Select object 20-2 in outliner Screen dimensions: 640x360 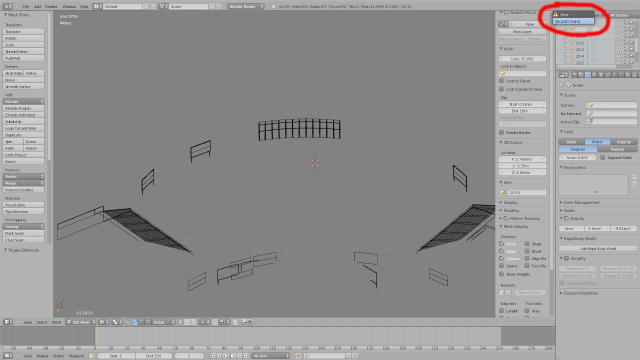580,42
